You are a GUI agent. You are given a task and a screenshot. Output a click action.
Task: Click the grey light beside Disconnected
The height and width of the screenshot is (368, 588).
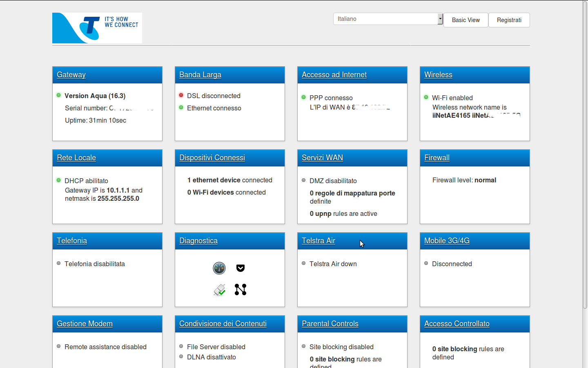pos(426,263)
